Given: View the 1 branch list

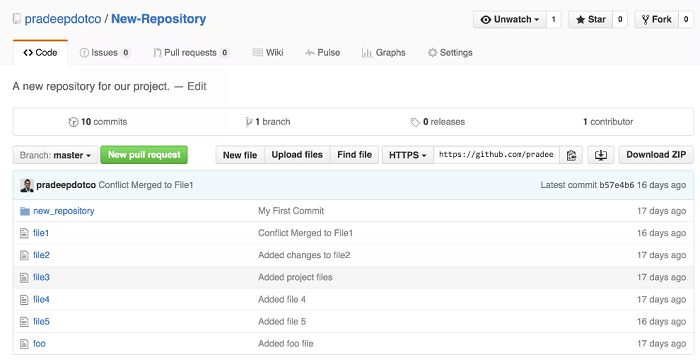Looking at the screenshot, I should pos(268,122).
